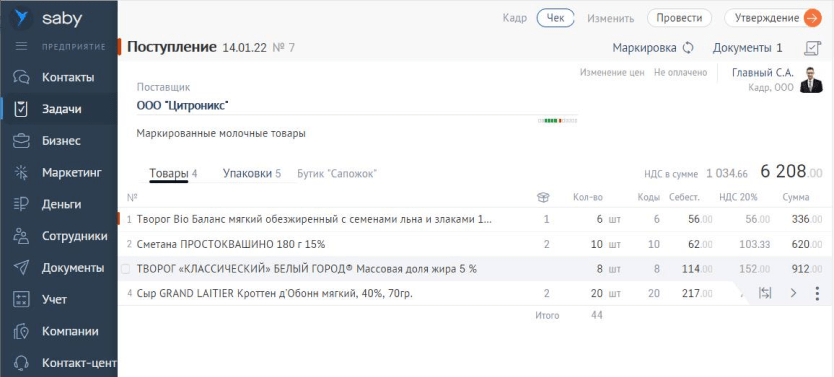Click the Коды column header

pyautogui.click(x=649, y=197)
